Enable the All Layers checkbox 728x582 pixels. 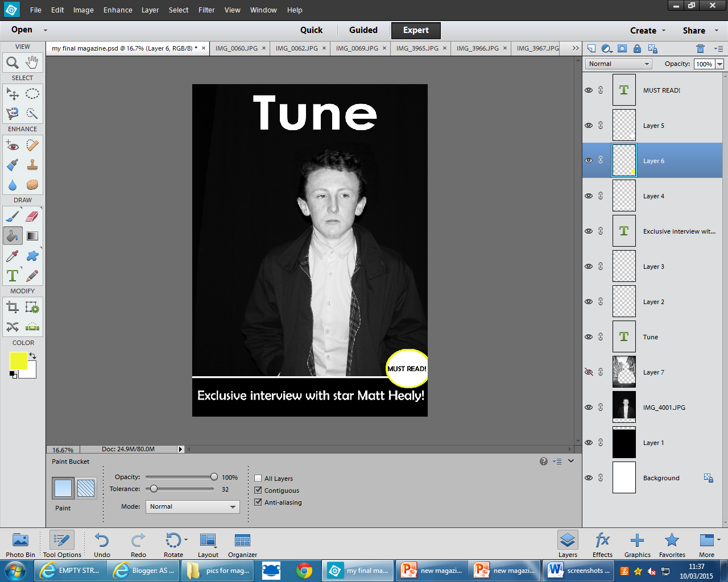(258, 479)
